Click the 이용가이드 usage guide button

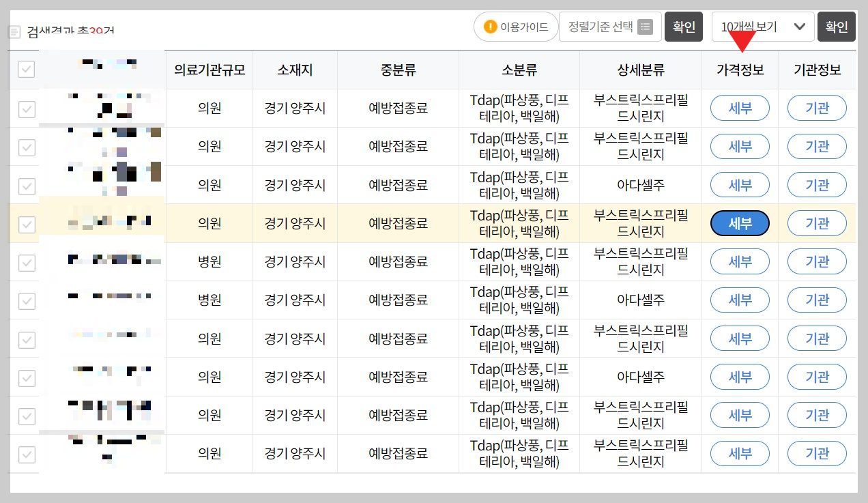tap(516, 27)
